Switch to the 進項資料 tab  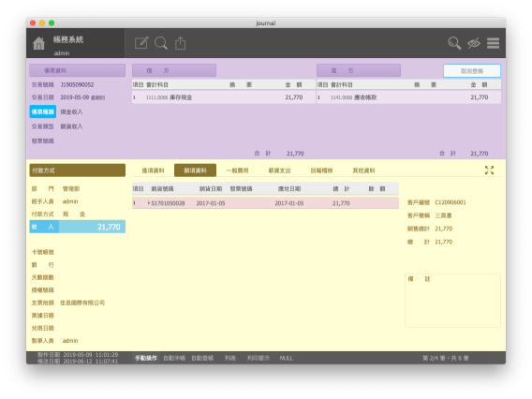click(153, 170)
